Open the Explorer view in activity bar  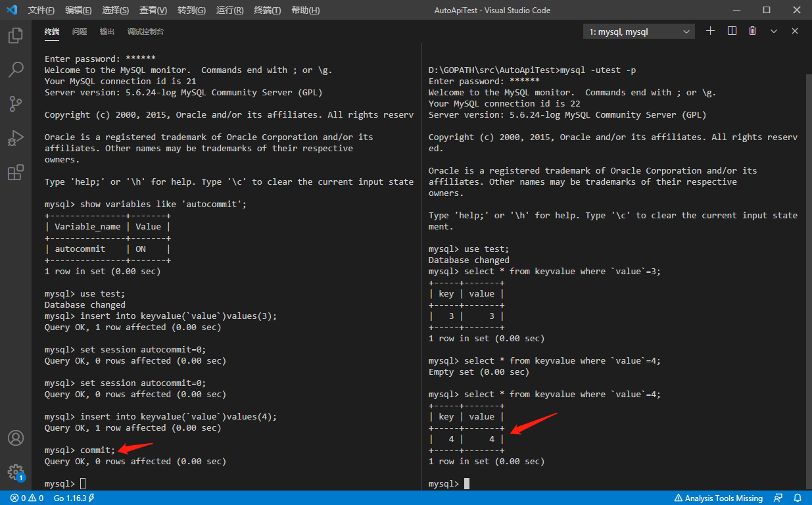16,36
